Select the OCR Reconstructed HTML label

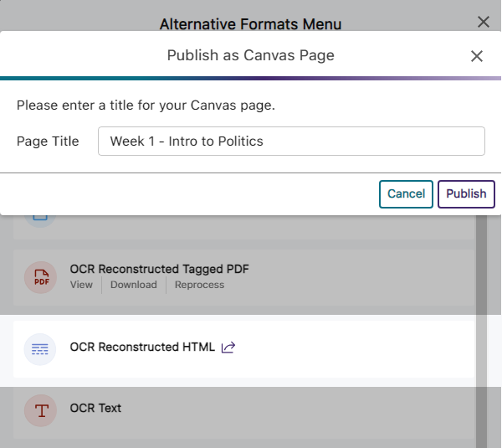pyautogui.click(x=142, y=347)
